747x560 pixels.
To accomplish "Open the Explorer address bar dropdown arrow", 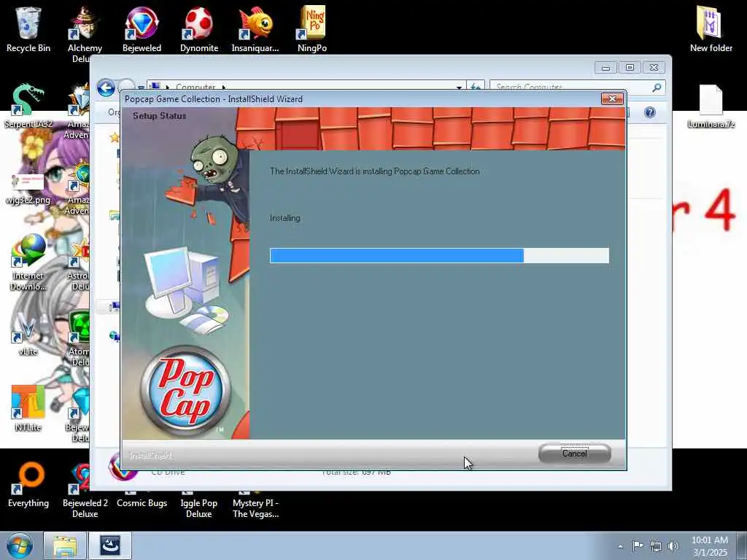I will [459, 87].
